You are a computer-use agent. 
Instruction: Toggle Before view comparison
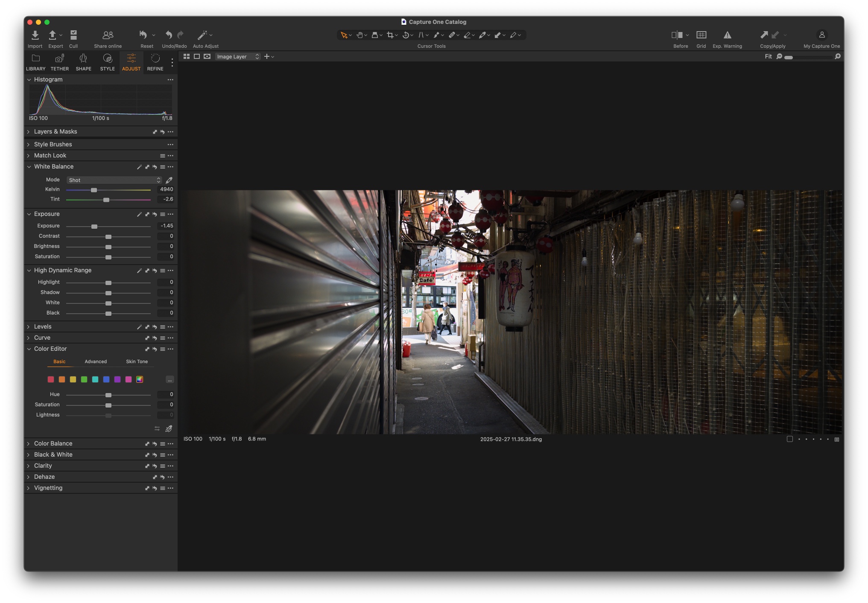click(x=677, y=35)
